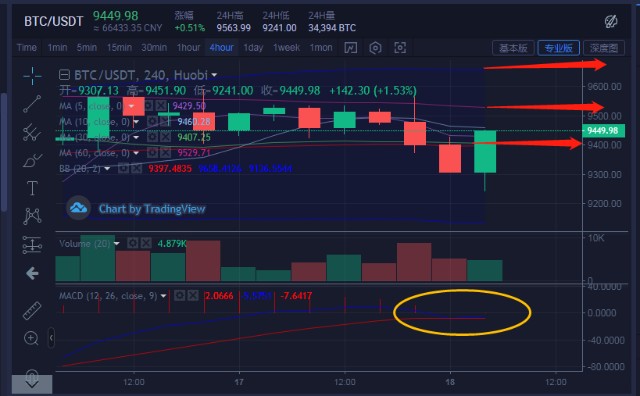Select the pitchfork drawing tool
640x396 pixels.
click(x=32, y=132)
